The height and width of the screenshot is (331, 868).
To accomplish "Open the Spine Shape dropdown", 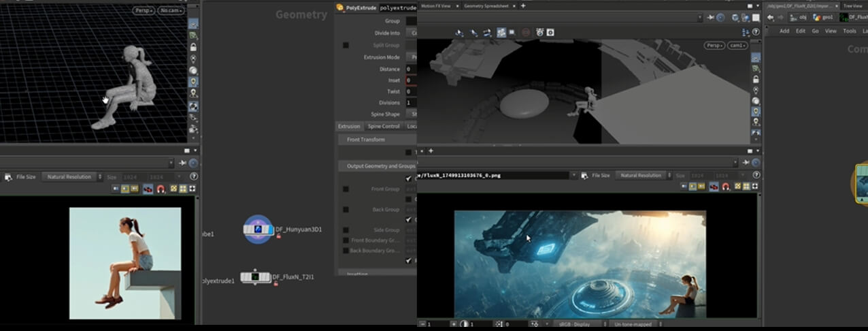I will click(412, 114).
